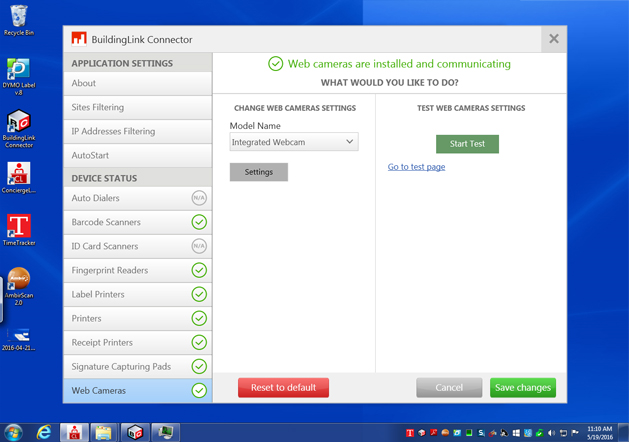Click the Web Cameras green check icon
629x442 pixels.
199,390
